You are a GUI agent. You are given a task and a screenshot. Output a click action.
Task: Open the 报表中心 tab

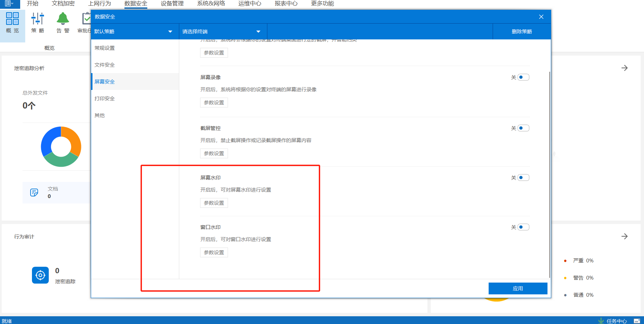pos(286,4)
